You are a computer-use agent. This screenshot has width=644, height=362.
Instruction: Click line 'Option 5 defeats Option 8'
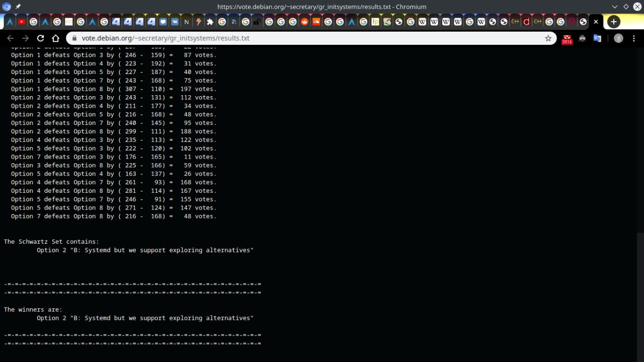coord(114,207)
